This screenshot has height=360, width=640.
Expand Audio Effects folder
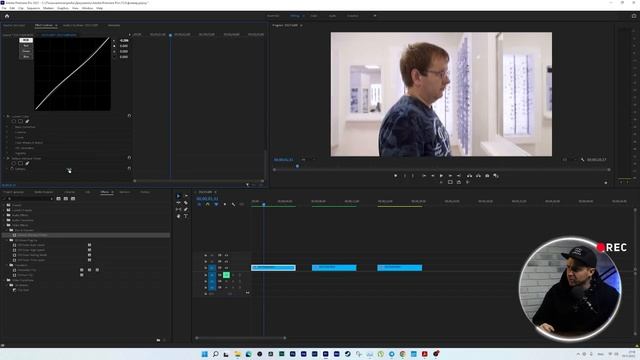[x=4, y=215]
